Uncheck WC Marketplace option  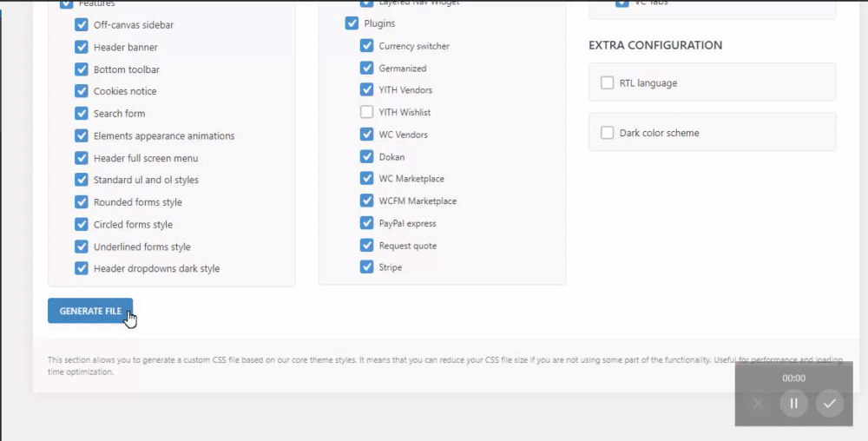(x=366, y=178)
